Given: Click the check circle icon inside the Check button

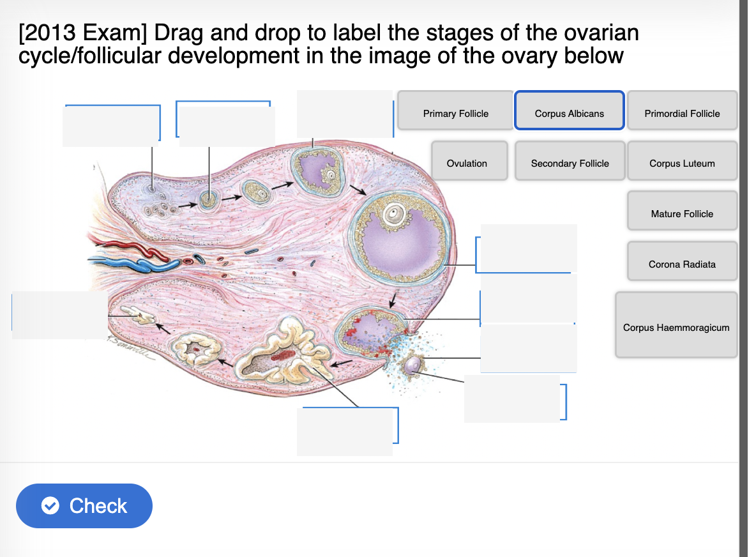Looking at the screenshot, I should tap(49, 506).
